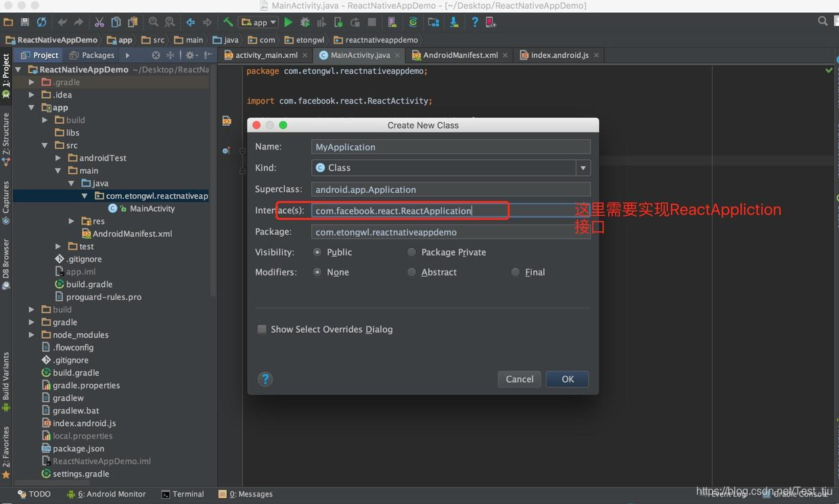Click the Debug bug icon

305,22
